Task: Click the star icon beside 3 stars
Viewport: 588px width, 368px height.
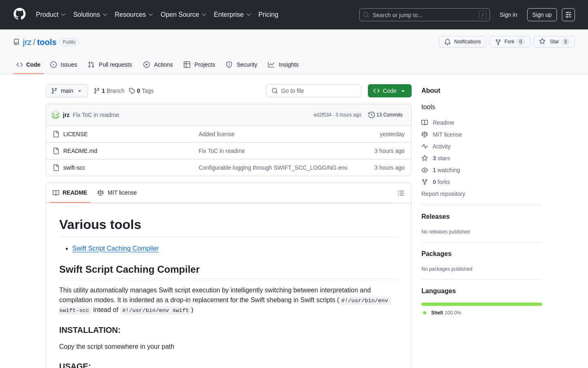Action: [x=425, y=158]
